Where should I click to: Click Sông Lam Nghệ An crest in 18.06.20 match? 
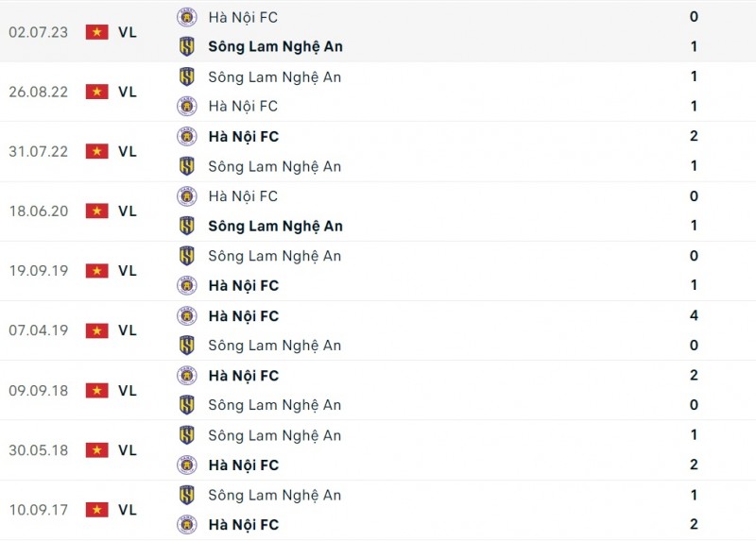click(187, 226)
